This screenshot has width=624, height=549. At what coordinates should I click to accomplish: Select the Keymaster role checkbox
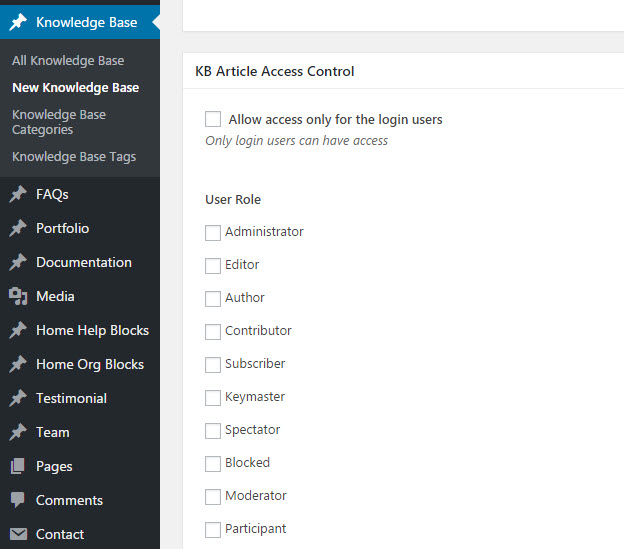point(213,397)
